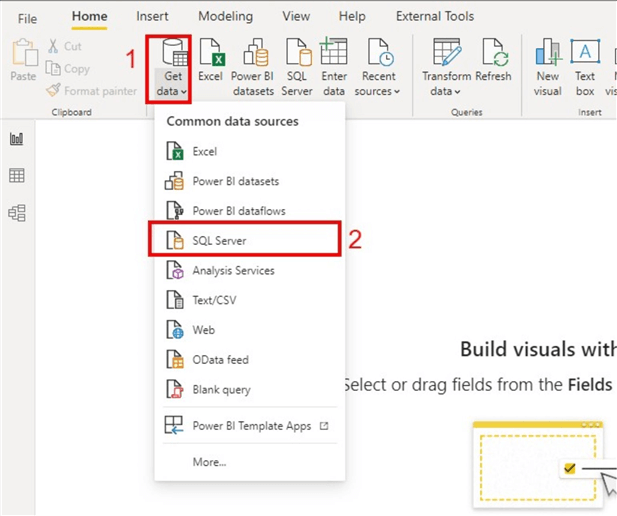Viewport: 617px width, 516px height.
Task: Open the Help ribbon tab
Action: pyautogui.click(x=352, y=17)
